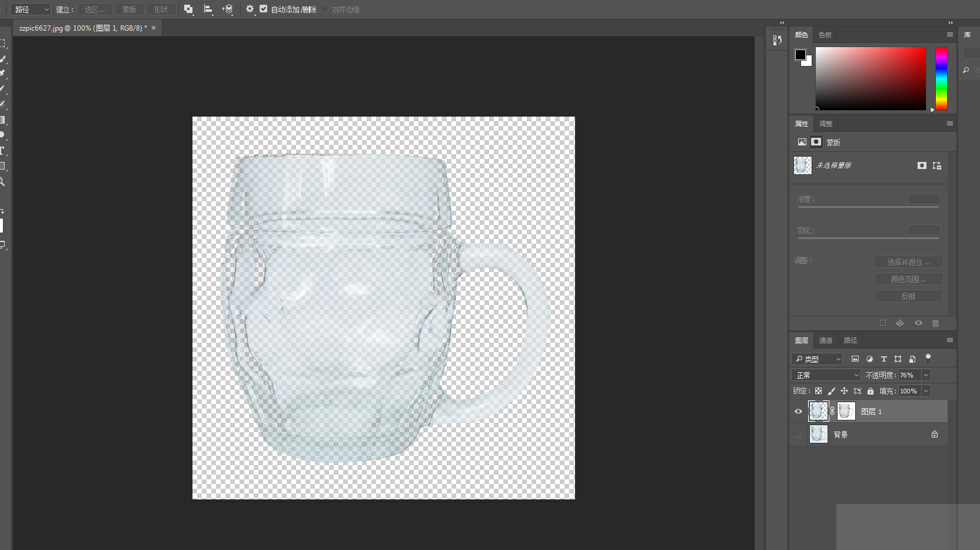The image size is (980, 550).
Task: Open the 路径 tool mode dropdown
Action: 31,9
